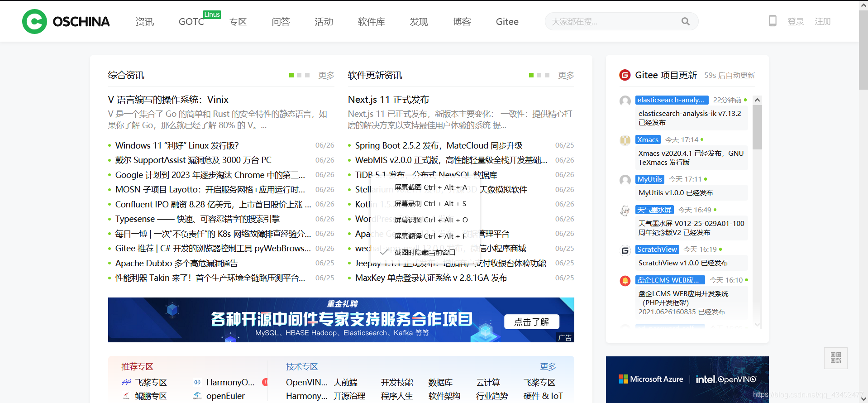Open Spring Boot 2.5.2 发布 article
Screen dimensions: 868x403
coord(439,145)
